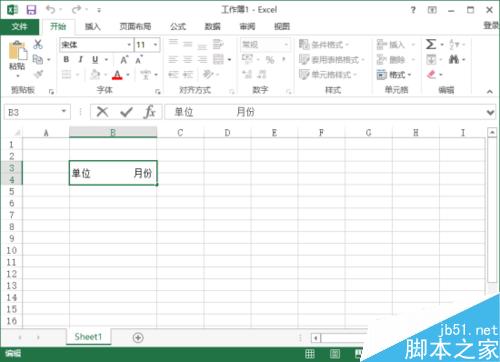500x362 pixels.
Task: Toggle align text right
Action: (202, 60)
